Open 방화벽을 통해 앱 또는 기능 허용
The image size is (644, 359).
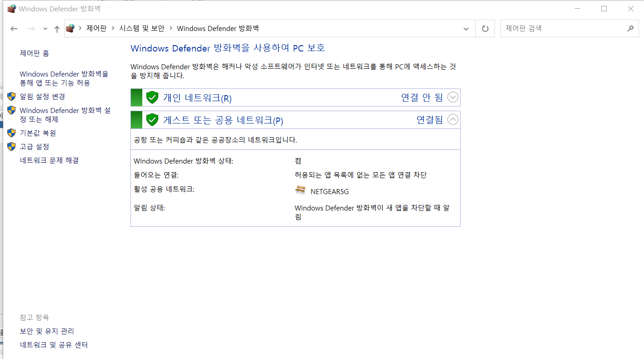click(x=64, y=78)
